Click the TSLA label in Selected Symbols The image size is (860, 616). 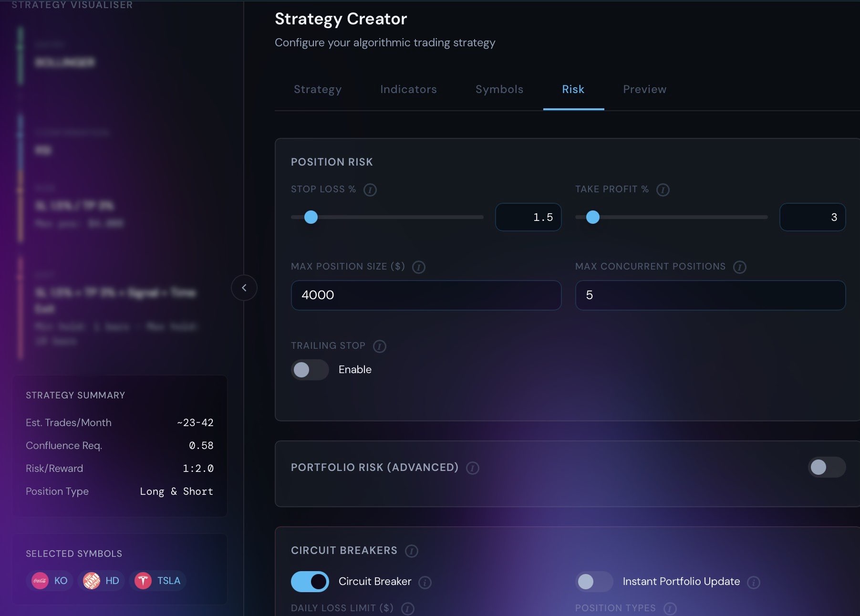(169, 581)
